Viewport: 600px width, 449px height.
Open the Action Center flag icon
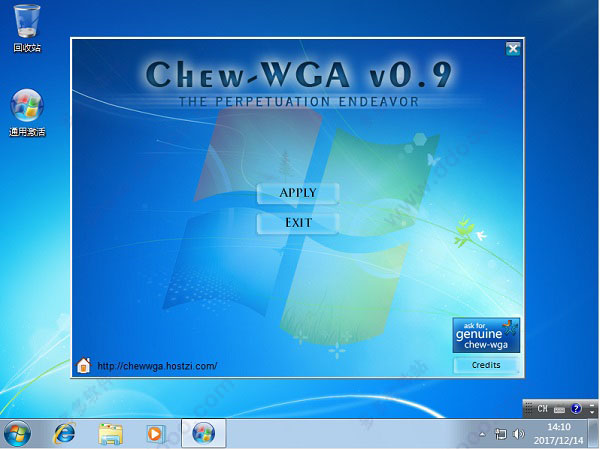tap(501, 434)
